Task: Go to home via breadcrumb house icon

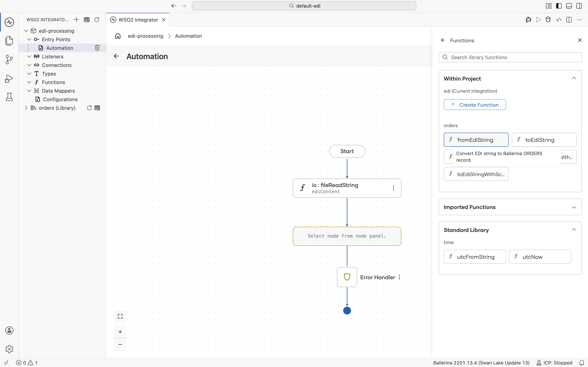Action: (x=118, y=36)
